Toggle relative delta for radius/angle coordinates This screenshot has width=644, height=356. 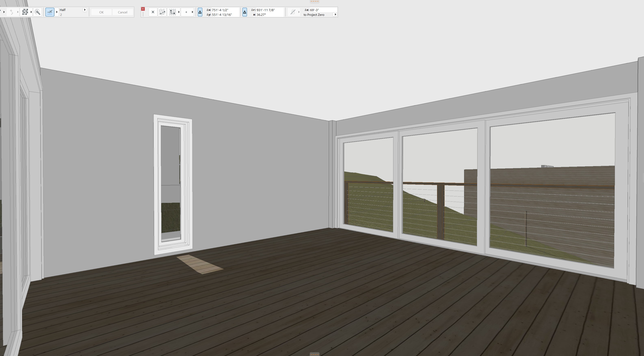[x=245, y=12]
